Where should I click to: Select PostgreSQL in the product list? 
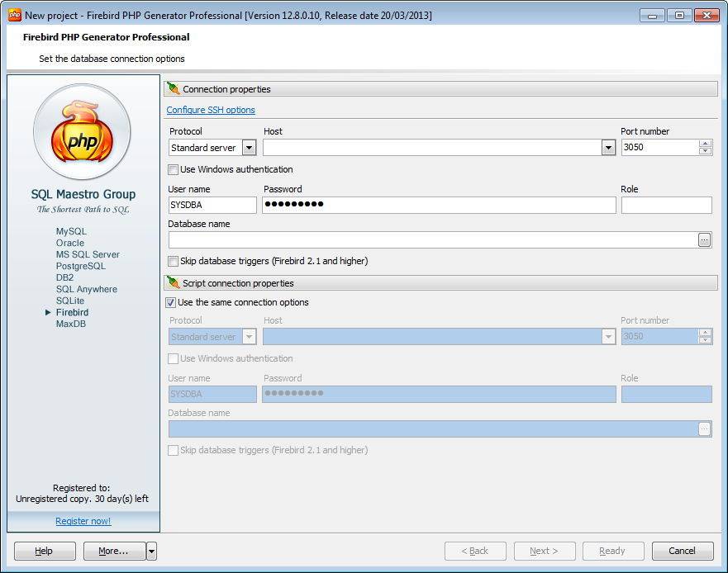[81, 266]
